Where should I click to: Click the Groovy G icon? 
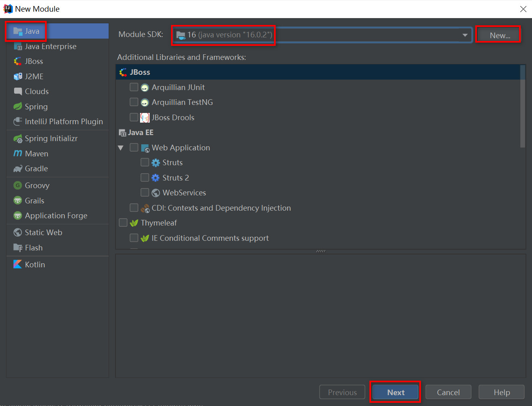pos(18,185)
